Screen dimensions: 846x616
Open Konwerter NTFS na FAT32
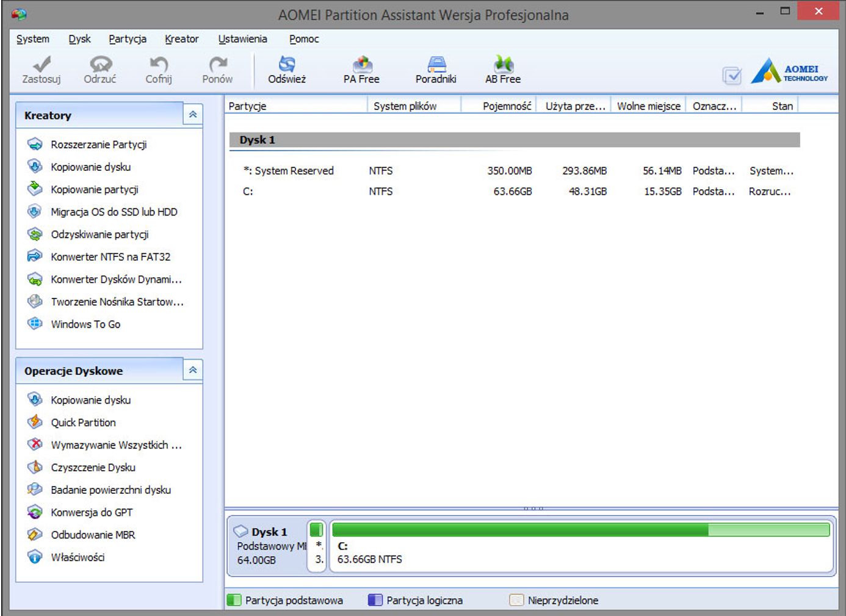110,257
